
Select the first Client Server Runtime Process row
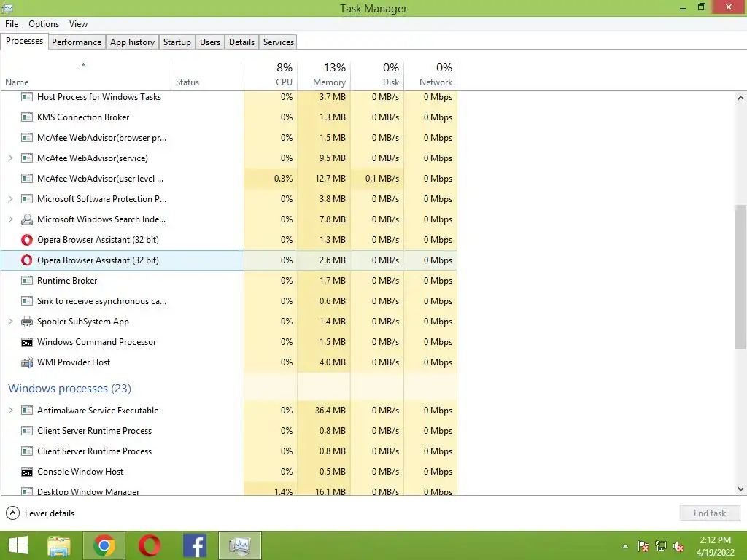click(228, 431)
